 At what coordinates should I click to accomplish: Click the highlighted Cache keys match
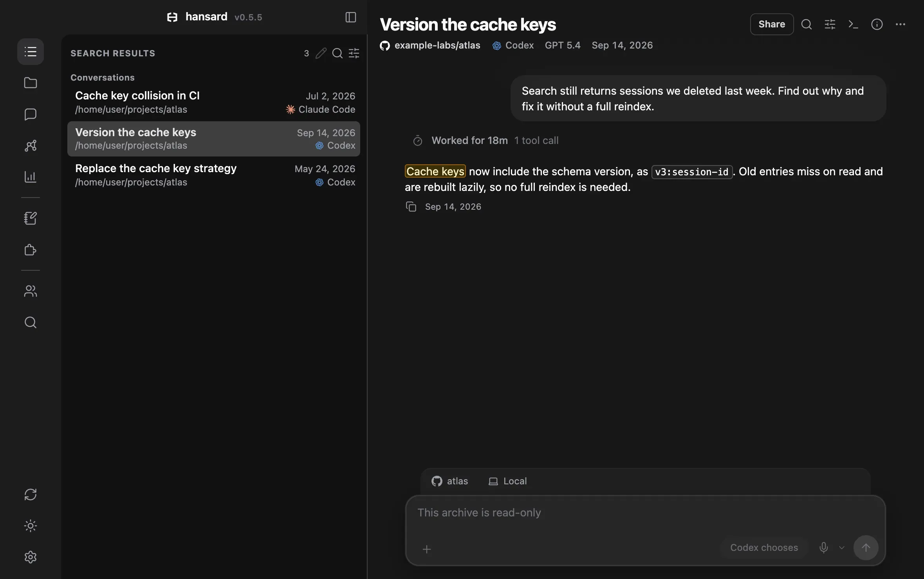[435, 171]
